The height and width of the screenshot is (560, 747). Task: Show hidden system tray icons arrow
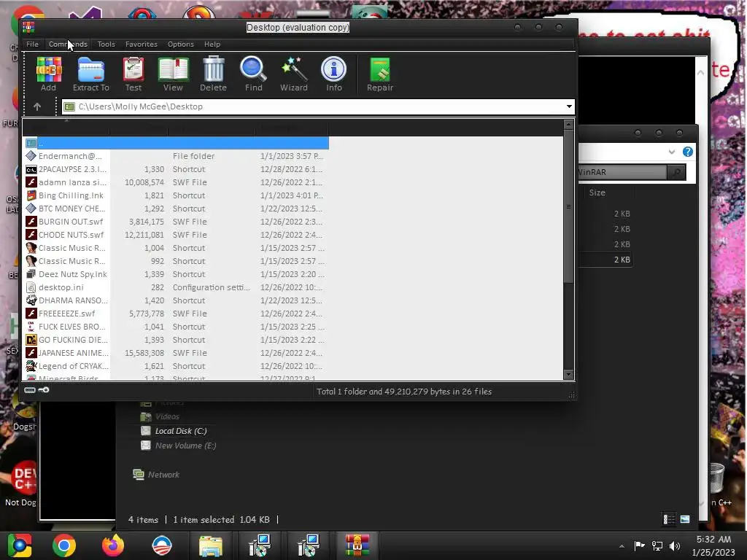(622, 546)
